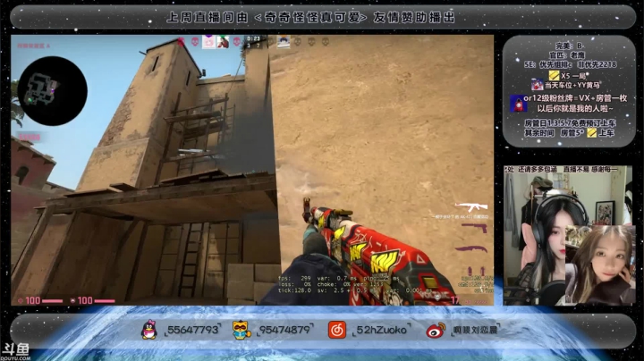Click the 52hZuoko account name

(x=382, y=330)
